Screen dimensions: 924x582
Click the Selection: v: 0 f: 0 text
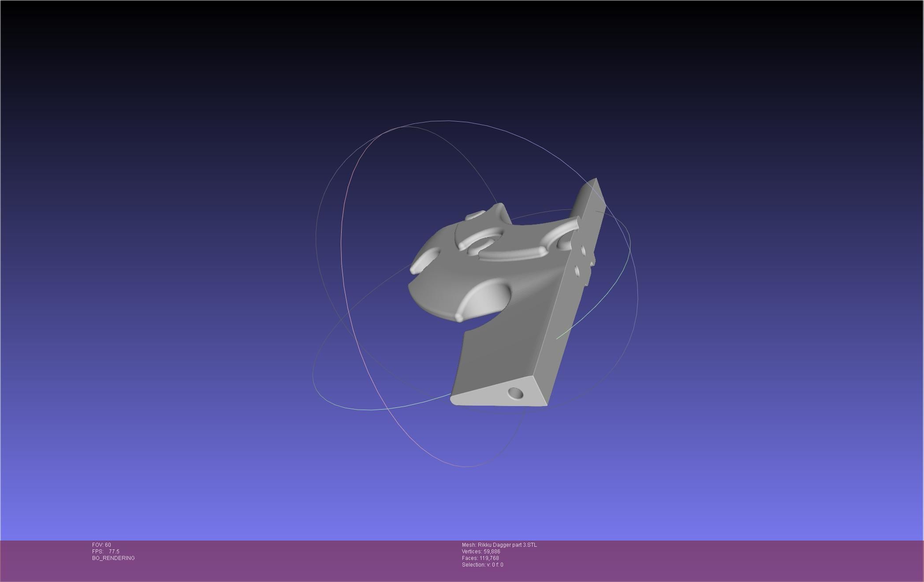[482, 565]
